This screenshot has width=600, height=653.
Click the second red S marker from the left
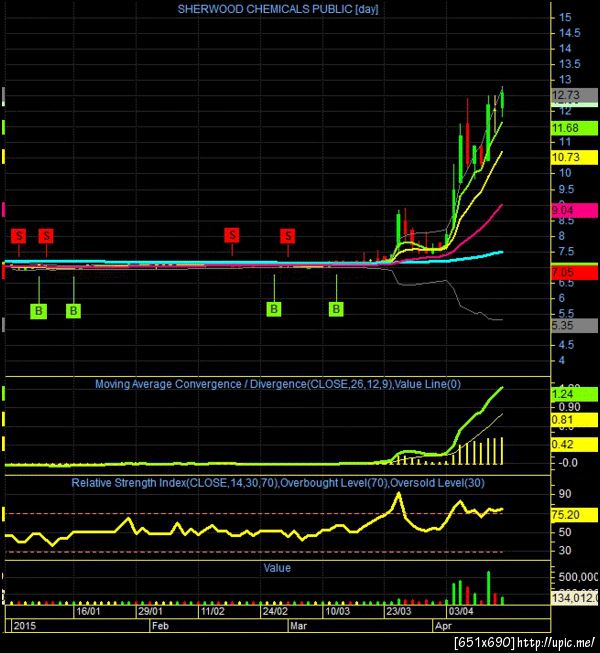[x=46, y=236]
